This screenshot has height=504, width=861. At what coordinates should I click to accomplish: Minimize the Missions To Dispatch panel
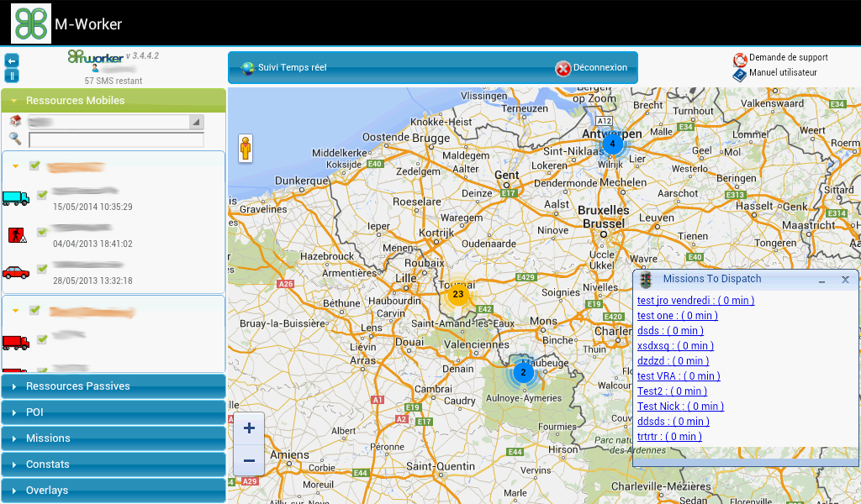coord(822,281)
